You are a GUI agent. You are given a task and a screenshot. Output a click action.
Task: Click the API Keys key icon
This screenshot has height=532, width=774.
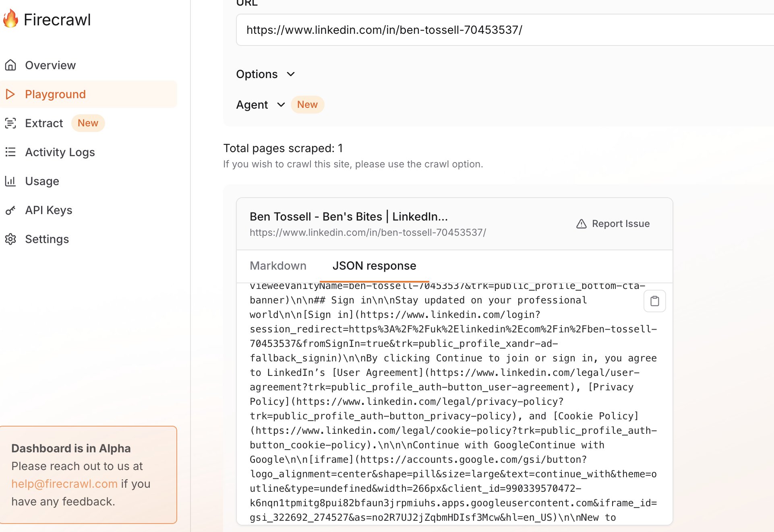10,210
